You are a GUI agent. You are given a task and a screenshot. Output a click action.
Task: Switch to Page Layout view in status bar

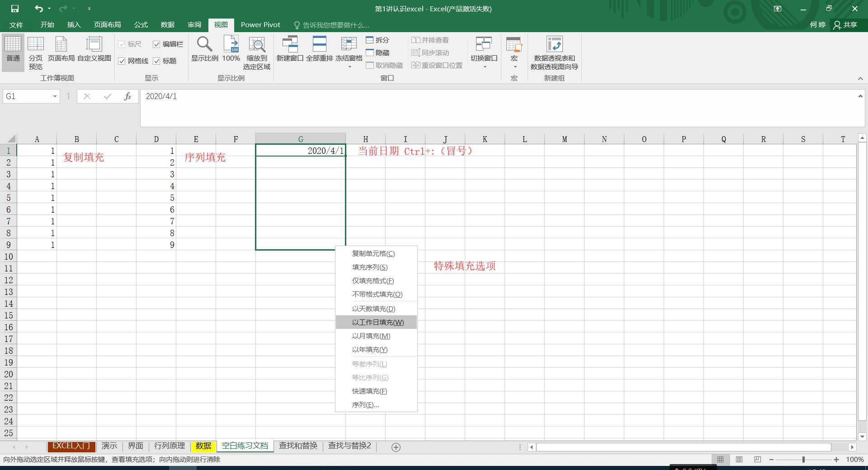(739, 460)
